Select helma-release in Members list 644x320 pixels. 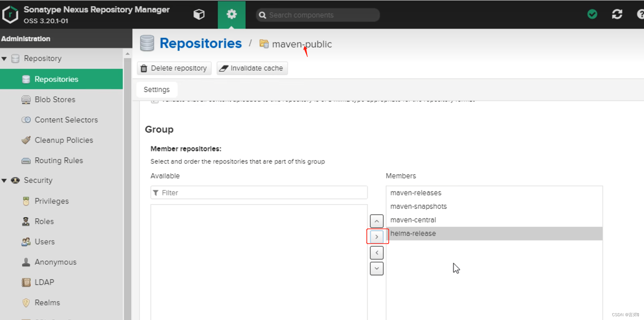tap(494, 233)
